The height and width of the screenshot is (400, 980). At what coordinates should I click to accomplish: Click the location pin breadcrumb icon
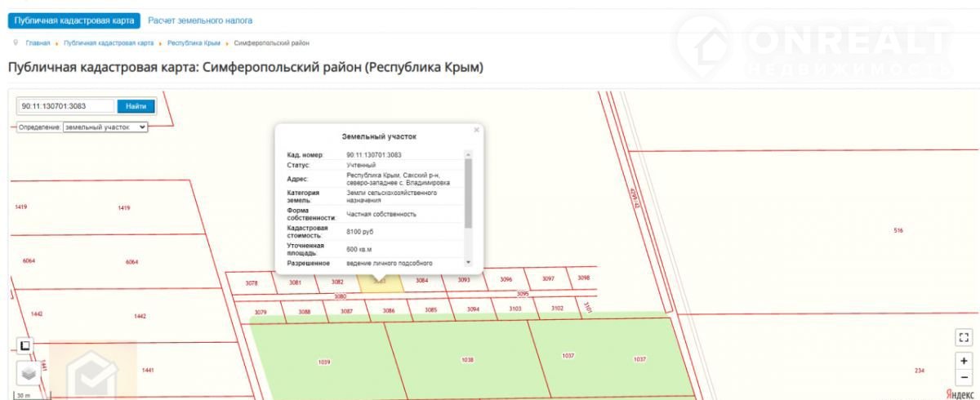[16, 42]
